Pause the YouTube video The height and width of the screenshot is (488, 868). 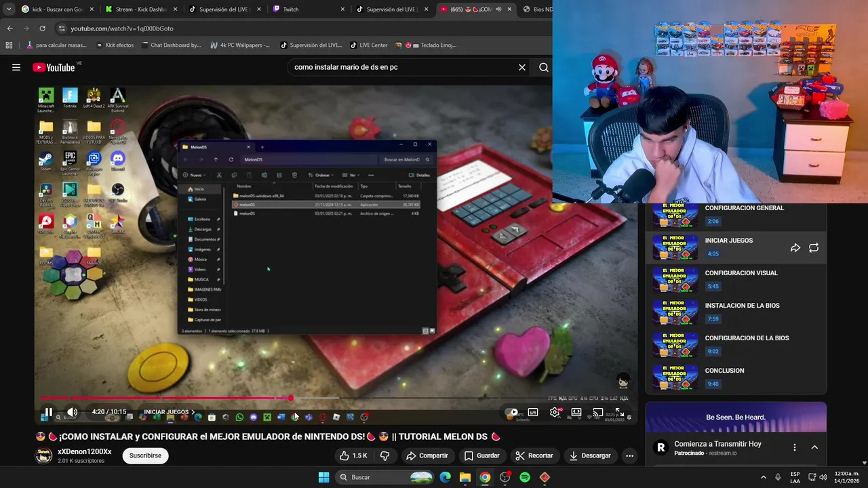coord(48,411)
